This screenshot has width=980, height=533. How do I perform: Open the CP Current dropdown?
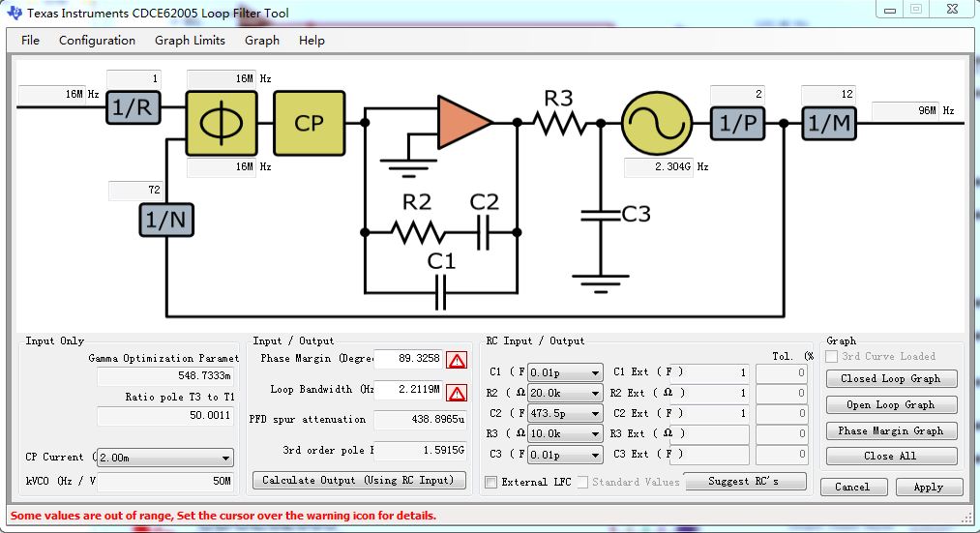coord(165,458)
